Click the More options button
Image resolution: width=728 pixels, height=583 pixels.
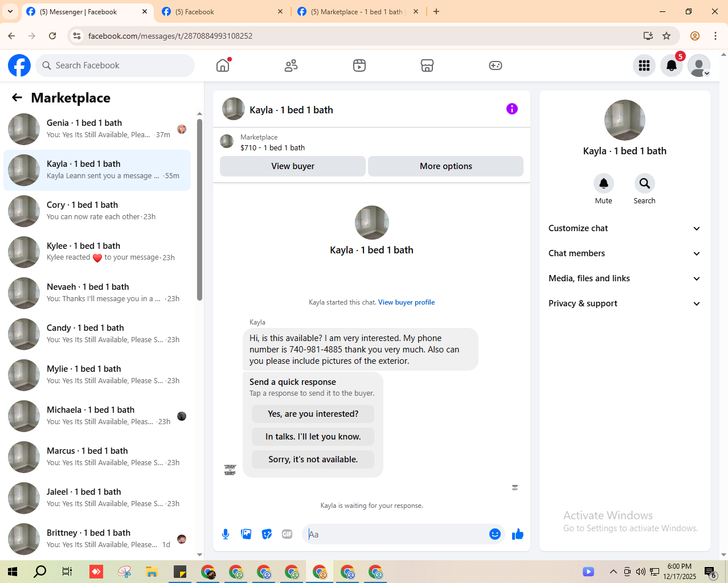point(446,166)
